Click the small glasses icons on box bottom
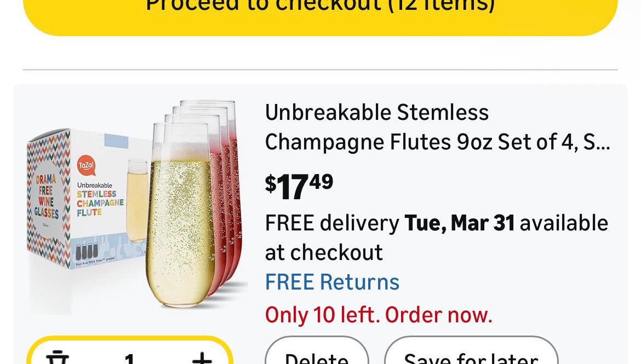This screenshot has width=641, height=364. coord(87,251)
